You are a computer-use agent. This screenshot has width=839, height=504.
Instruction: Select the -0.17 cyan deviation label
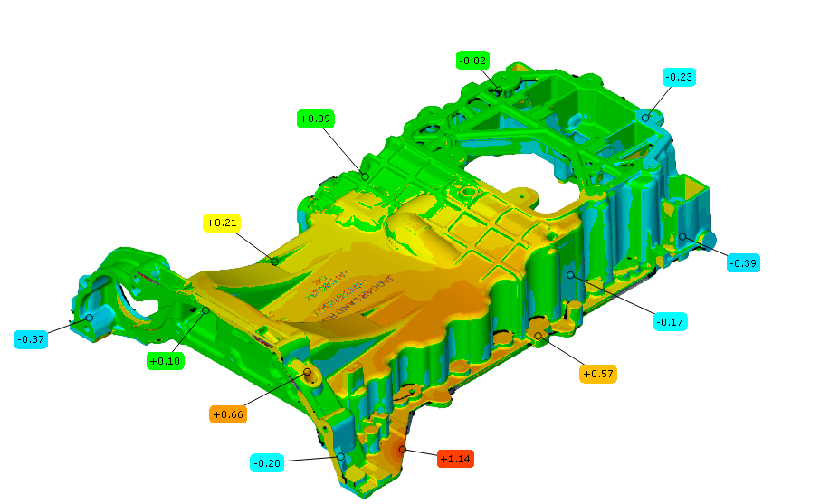click(x=670, y=320)
